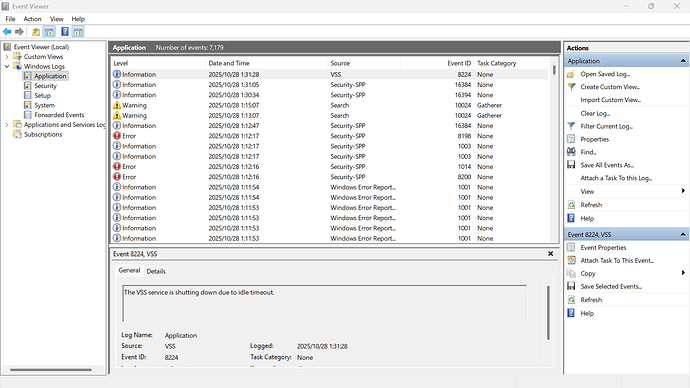Click Save All Events As disk icon
Screen dimensions: 690x388
click(571, 165)
